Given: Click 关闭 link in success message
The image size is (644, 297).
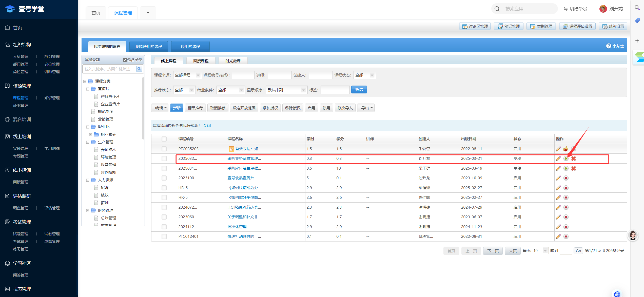Looking at the screenshot, I should (207, 126).
